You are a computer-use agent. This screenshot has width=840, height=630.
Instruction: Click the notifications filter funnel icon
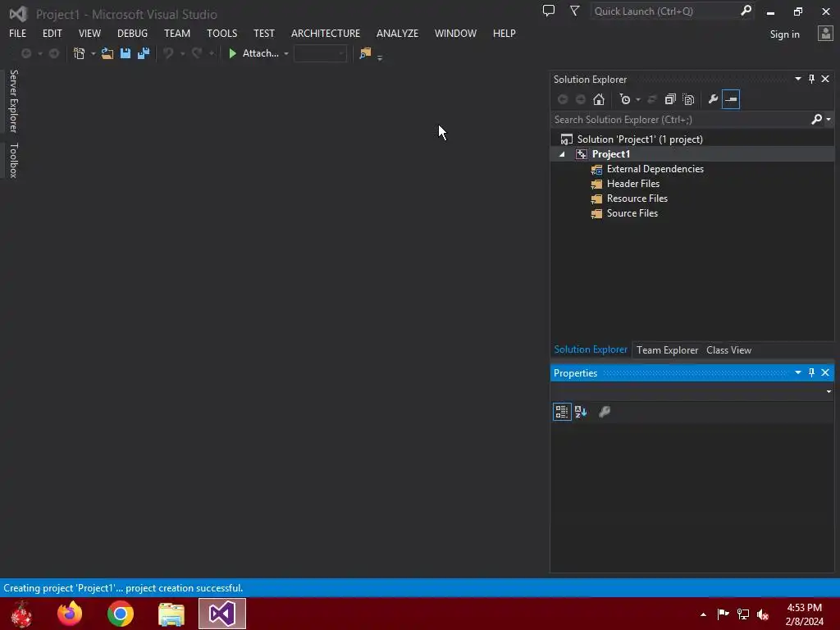pos(575,11)
